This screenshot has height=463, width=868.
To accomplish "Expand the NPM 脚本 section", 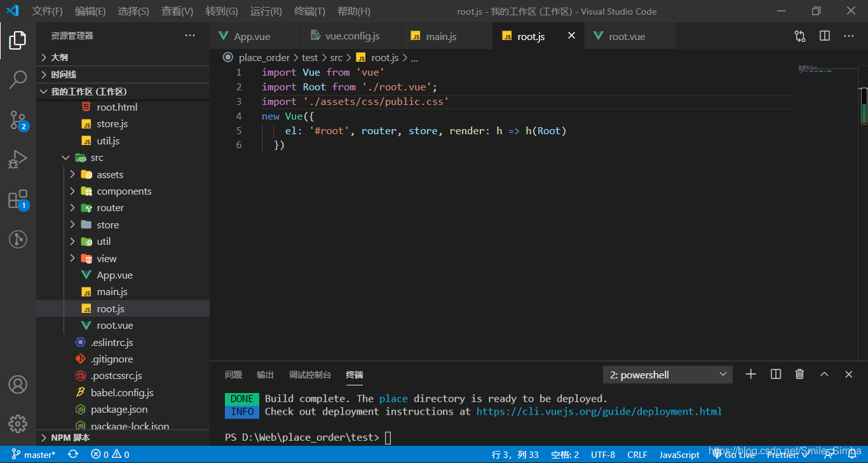I will pyautogui.click(x=123, y=438).
